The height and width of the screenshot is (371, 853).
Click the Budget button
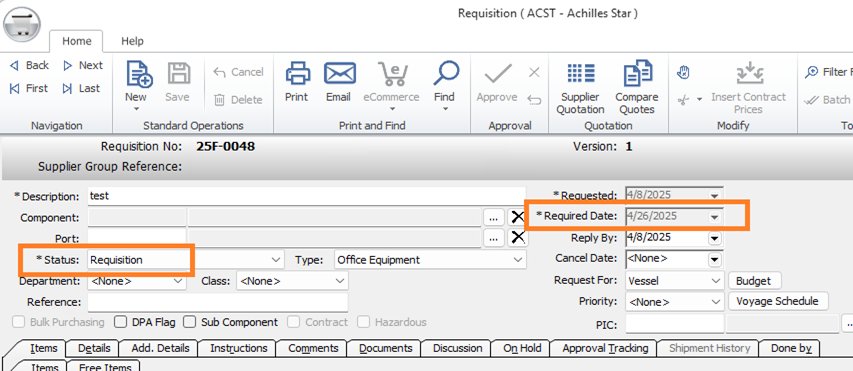pos(753,281)
